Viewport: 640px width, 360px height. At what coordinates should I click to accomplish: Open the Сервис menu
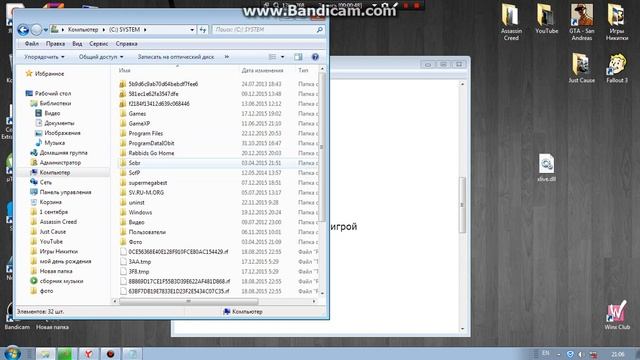tap(99, 44)
